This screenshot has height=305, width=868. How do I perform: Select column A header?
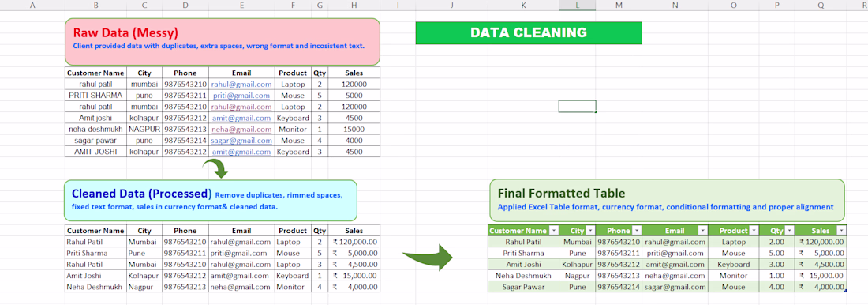coord(32,6)
